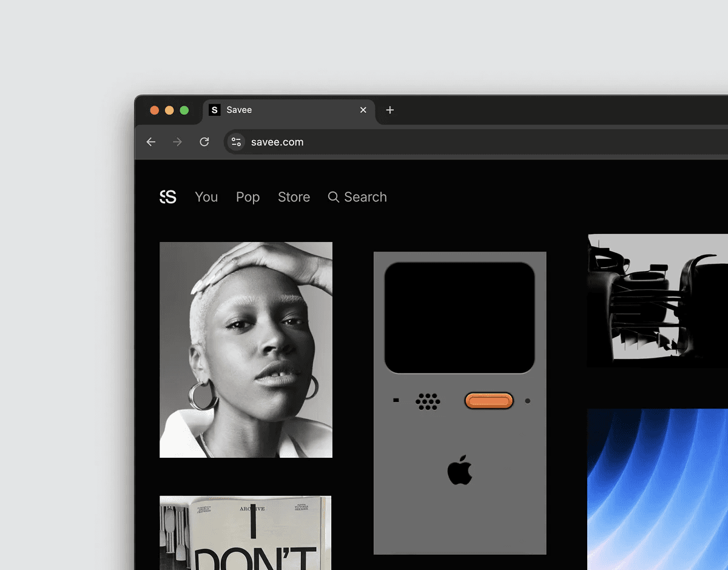This screenshot has width=728, height=570.
Task: Open the black race car image
Action: click(658, 301)
